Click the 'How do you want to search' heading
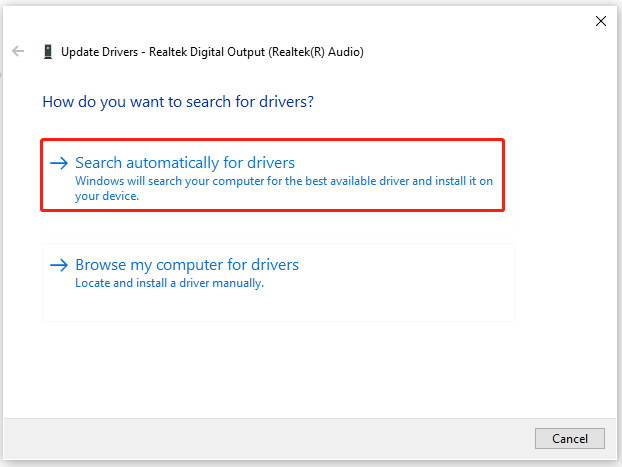 click(178, 102)
